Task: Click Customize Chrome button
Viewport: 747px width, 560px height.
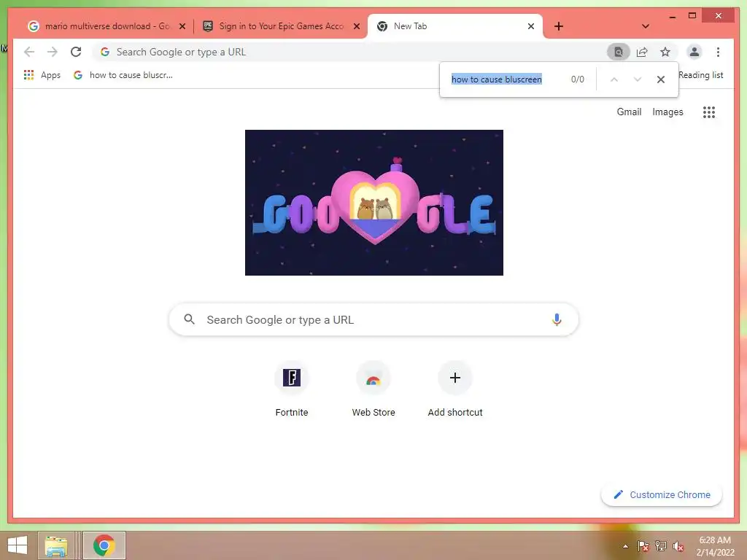Action: coord(662,495)
